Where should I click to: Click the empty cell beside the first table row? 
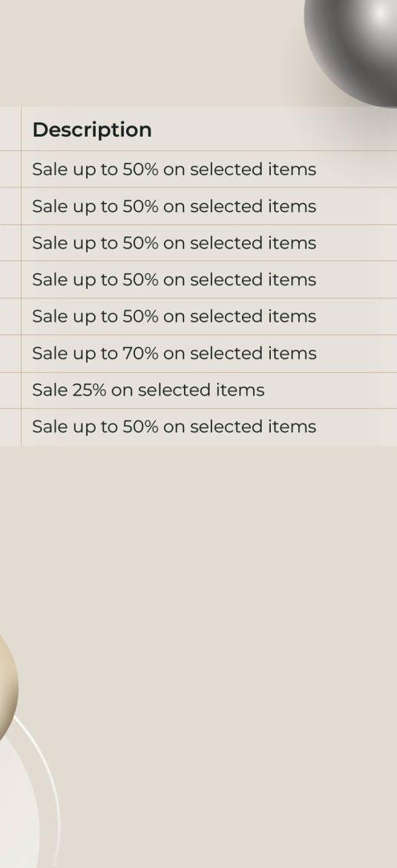click(10, 170)
